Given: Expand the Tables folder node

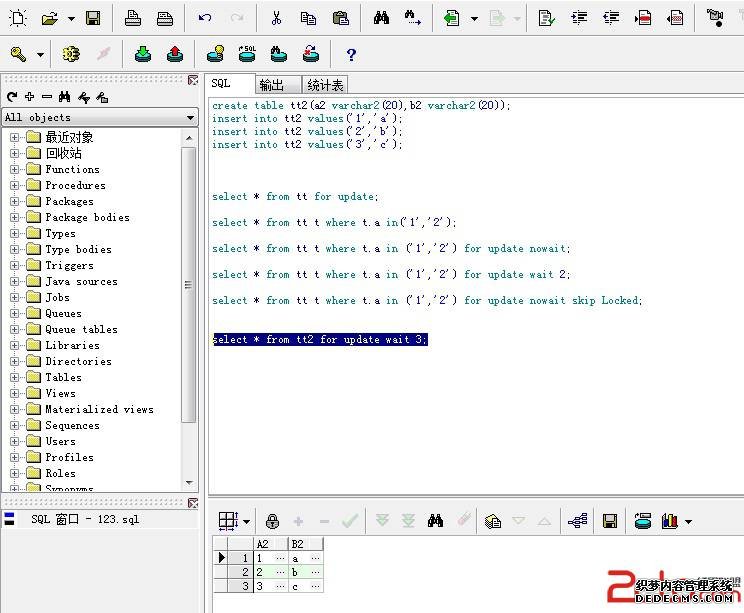Looking at the screenshot, I should (x=15, y=377).
